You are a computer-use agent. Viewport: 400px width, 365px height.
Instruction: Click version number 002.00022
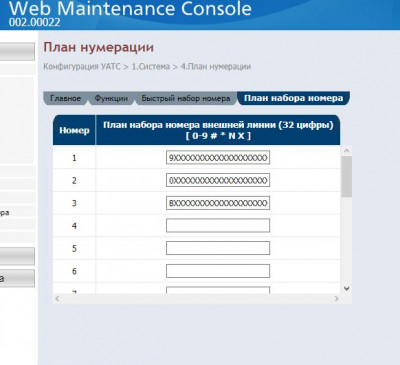click(x=35, y=23)
